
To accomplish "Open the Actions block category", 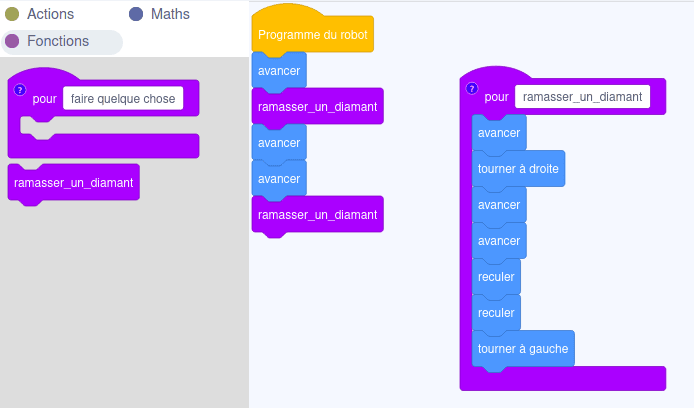I will click(39, 14).
